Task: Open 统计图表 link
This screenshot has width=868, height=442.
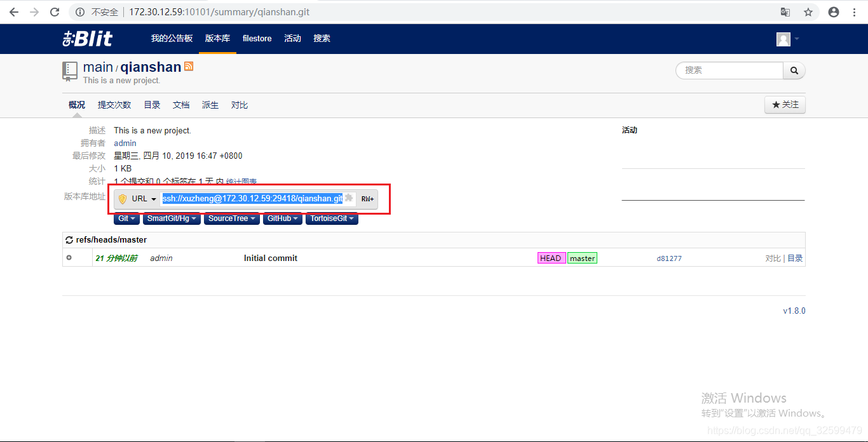Action: pos(241,182)
